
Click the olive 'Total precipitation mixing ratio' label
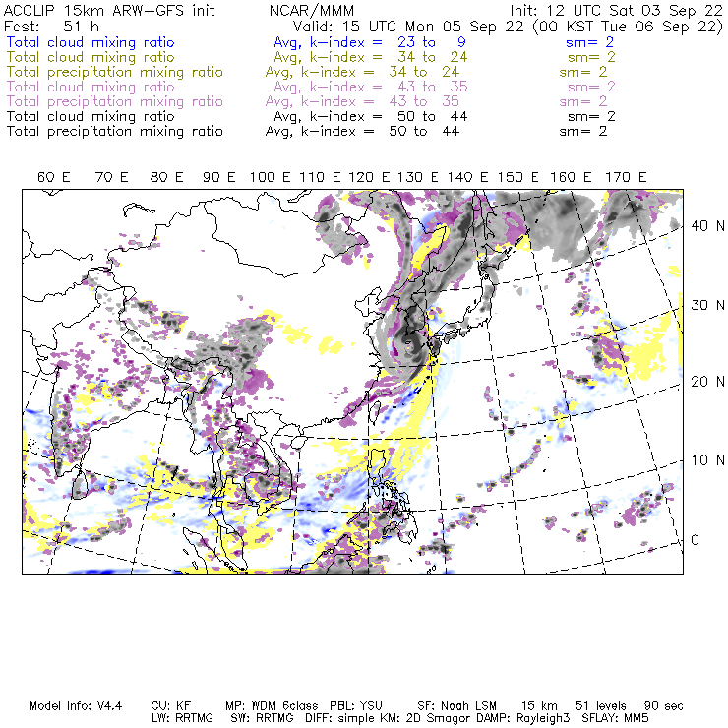point(115,73)
